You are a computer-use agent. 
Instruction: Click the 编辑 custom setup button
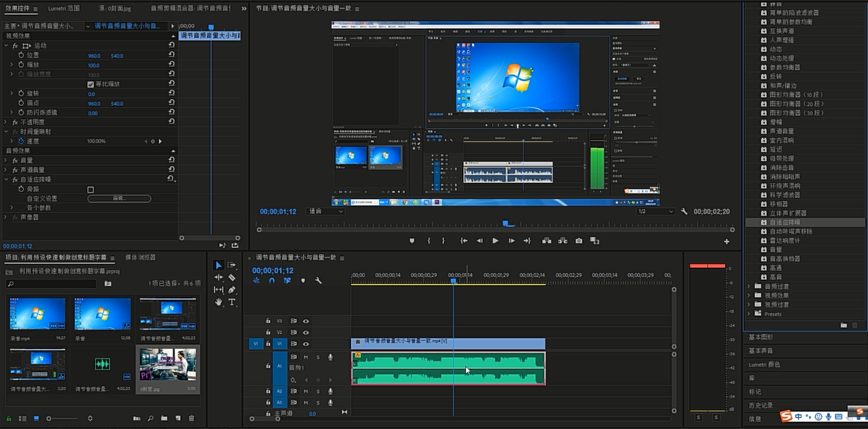click(119, 199)
